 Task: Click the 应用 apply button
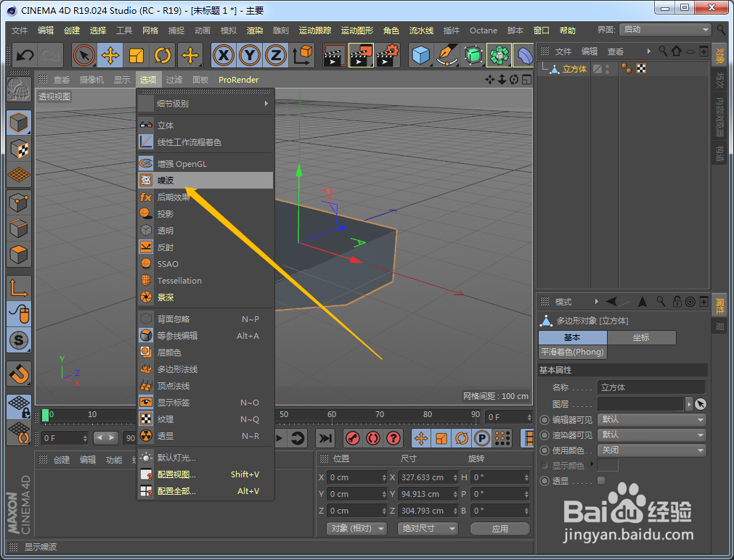(500, 529)
